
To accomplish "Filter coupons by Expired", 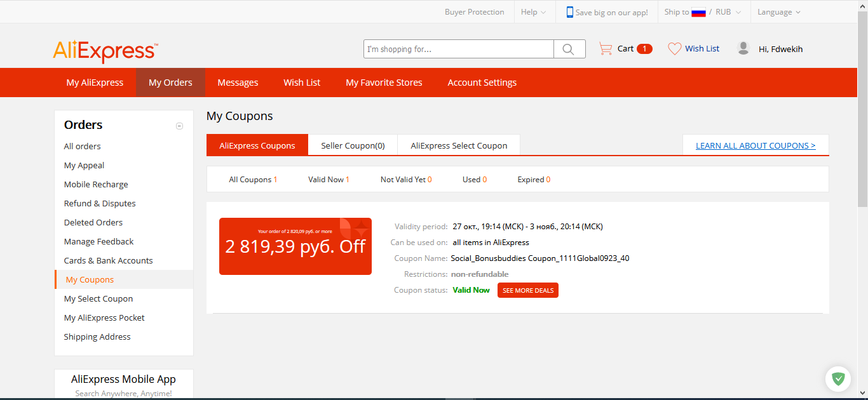I will (x=534, y=180).
